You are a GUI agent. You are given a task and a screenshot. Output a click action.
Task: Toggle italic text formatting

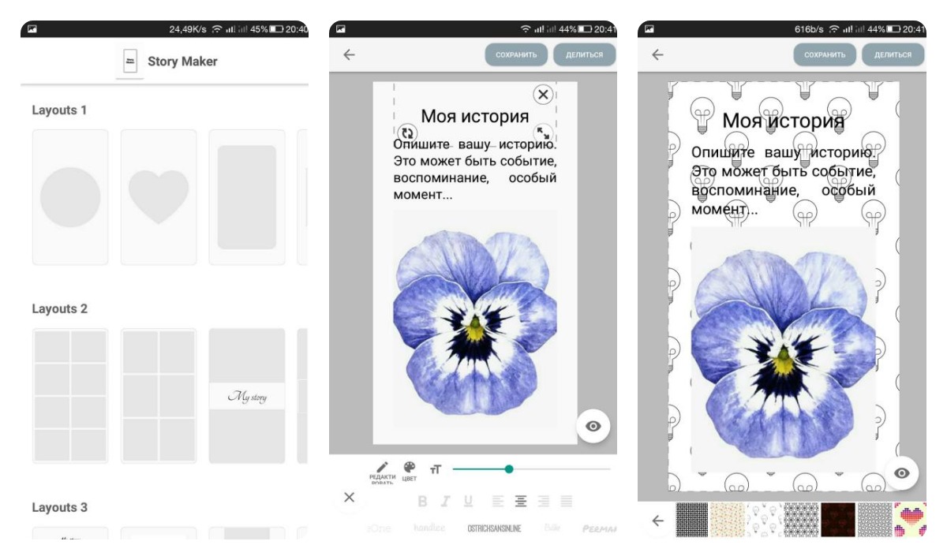click(445, 501)
